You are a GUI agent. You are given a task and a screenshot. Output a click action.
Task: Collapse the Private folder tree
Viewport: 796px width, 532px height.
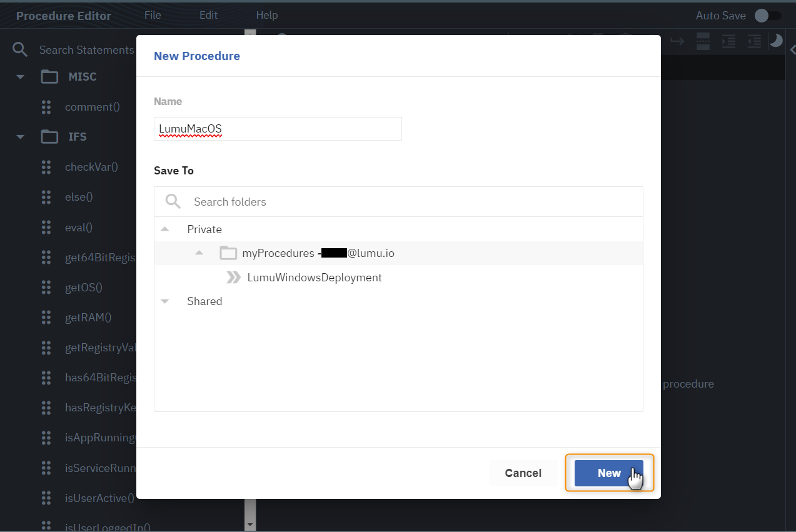165,229
